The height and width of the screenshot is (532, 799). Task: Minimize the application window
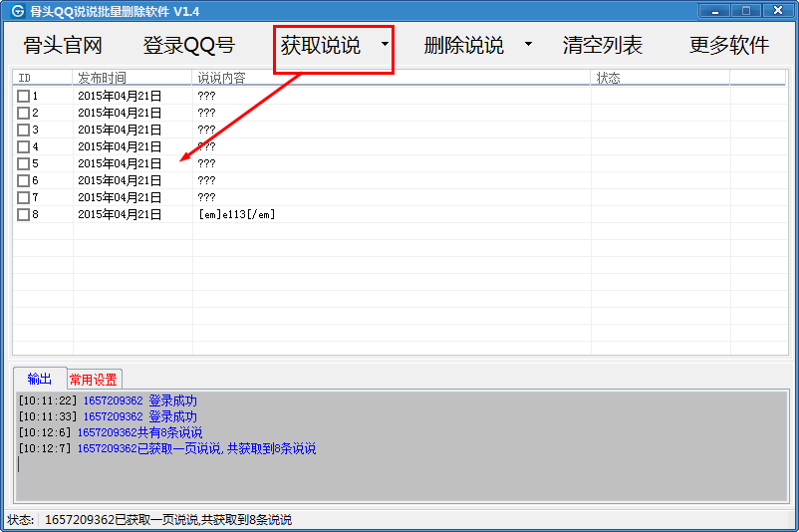715,11
